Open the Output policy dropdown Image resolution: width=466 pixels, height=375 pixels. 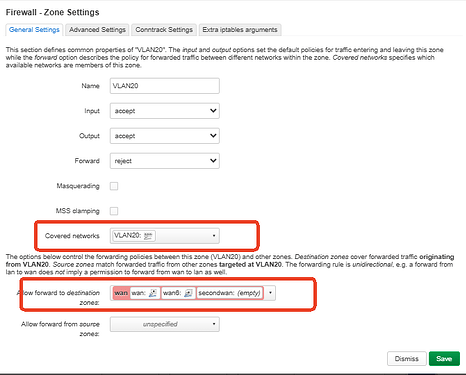(165, 136)
